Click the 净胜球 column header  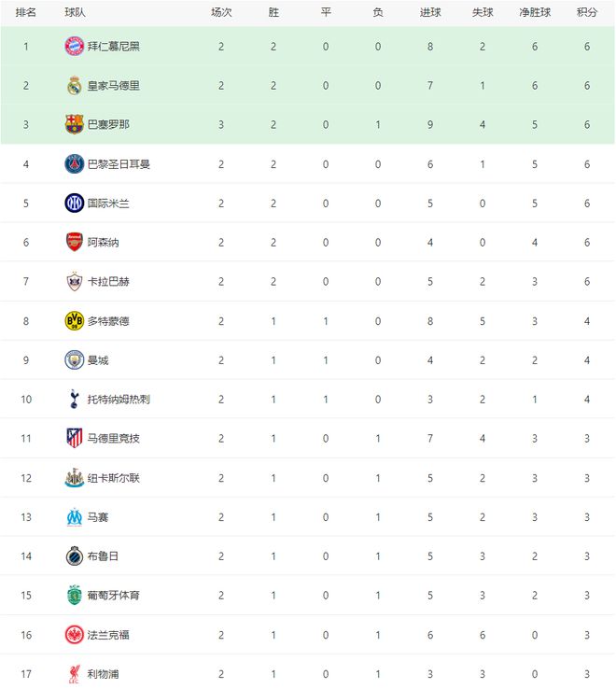pyautogui.click(x=535, y=13)
